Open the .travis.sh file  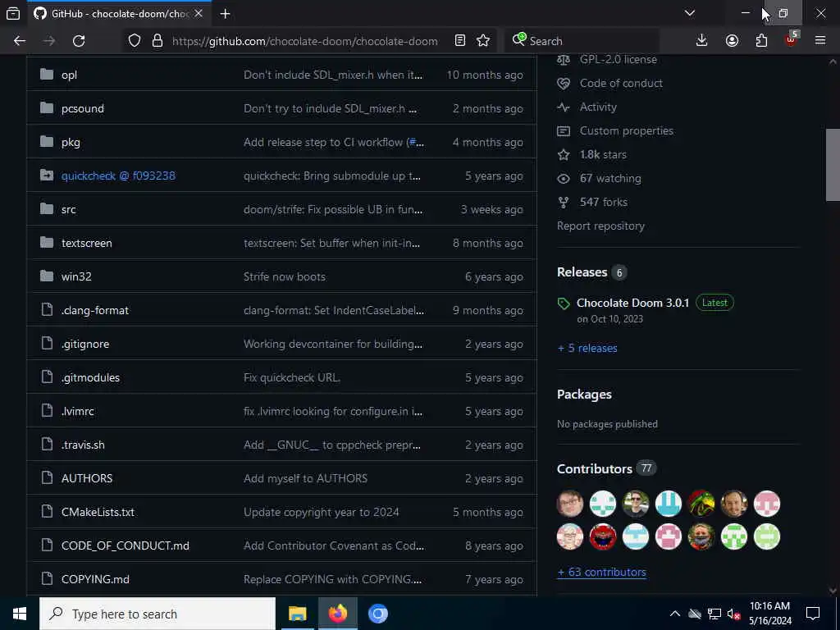83,445
